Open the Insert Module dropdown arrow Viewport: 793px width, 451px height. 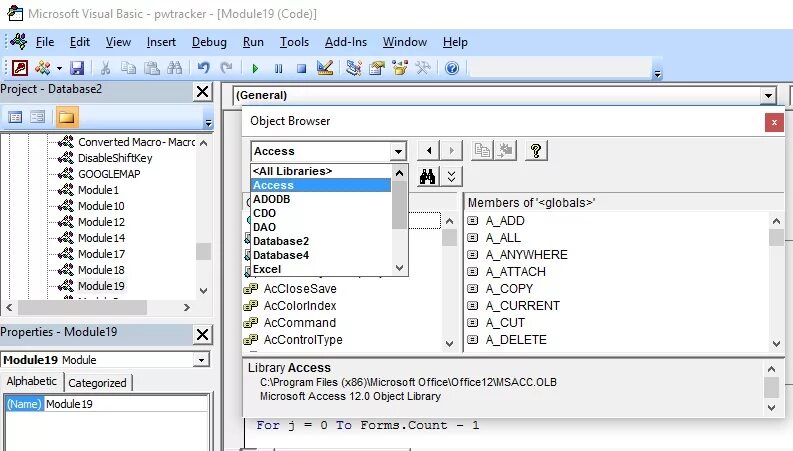59,68
